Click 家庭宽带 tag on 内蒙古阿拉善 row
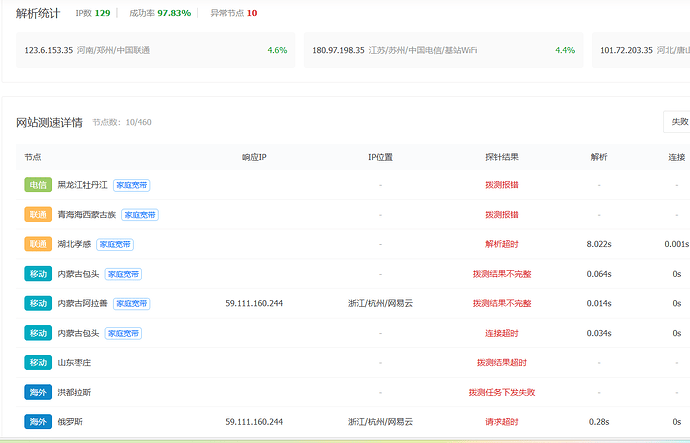Image resolution: width=690 pixels, height=443 pixels. tap(132, 304)
